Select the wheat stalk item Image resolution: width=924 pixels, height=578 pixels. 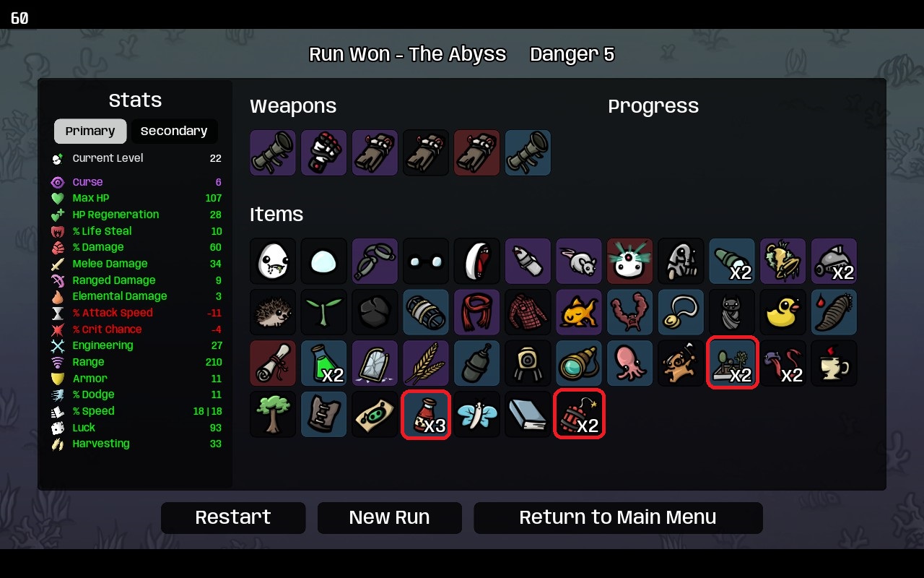click(426, 363)
